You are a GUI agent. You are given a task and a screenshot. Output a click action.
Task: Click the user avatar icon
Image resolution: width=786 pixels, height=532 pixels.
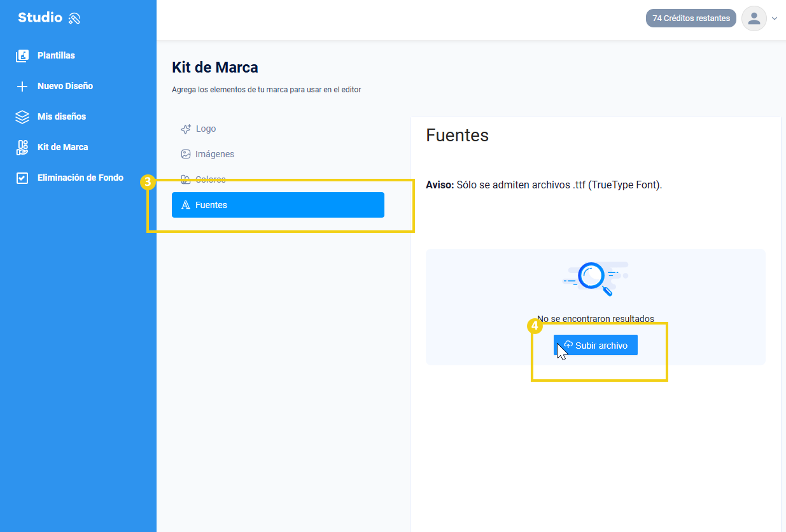coord(754,18)
